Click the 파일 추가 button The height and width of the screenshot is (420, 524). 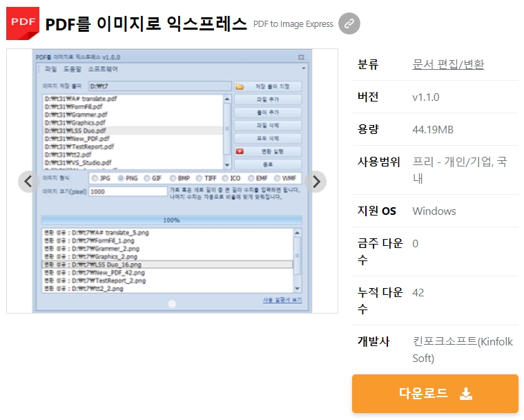[x=268, y=99]
